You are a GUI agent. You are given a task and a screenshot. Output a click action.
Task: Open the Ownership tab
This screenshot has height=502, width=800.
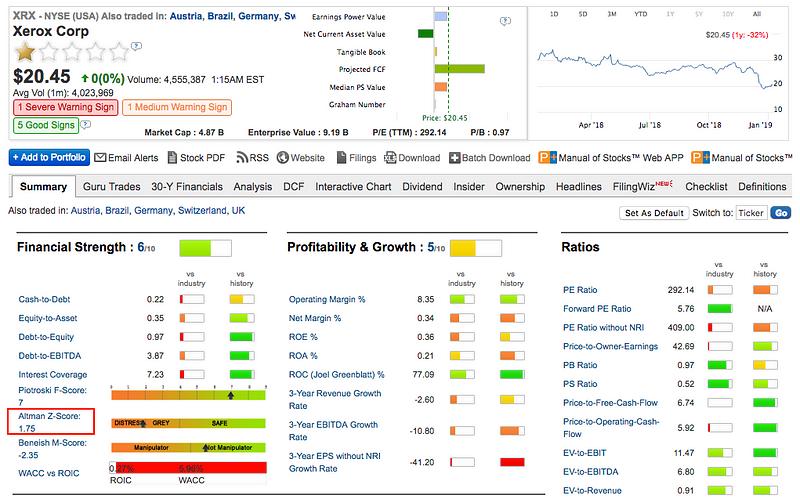(x=520, y=187)
